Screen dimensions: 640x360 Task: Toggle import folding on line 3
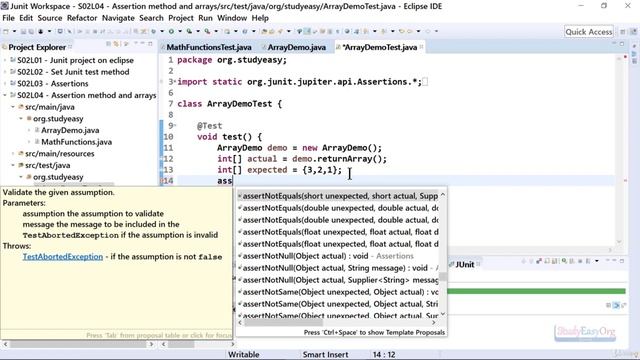pyautogui.click(x=175, y=82)
